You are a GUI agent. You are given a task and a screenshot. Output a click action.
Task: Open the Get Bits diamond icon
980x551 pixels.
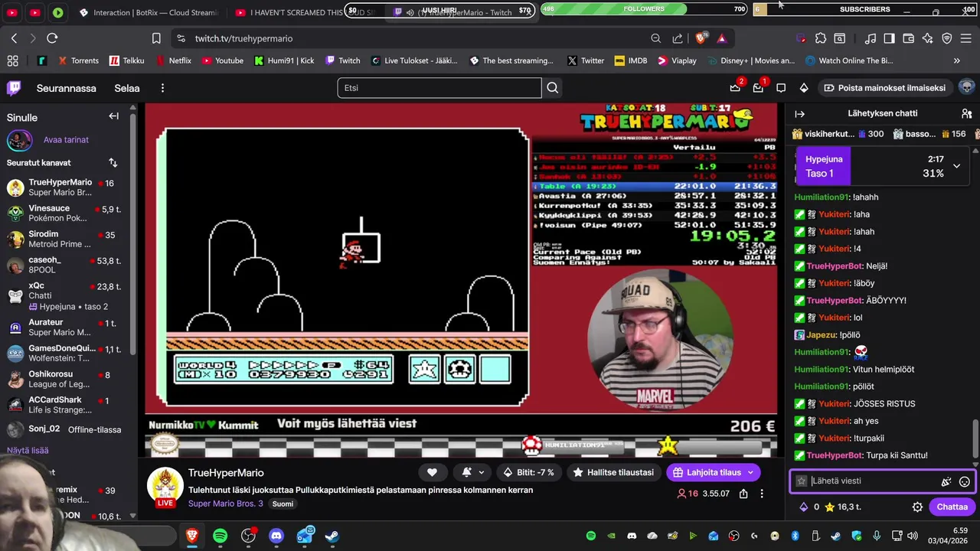[804, 88]
